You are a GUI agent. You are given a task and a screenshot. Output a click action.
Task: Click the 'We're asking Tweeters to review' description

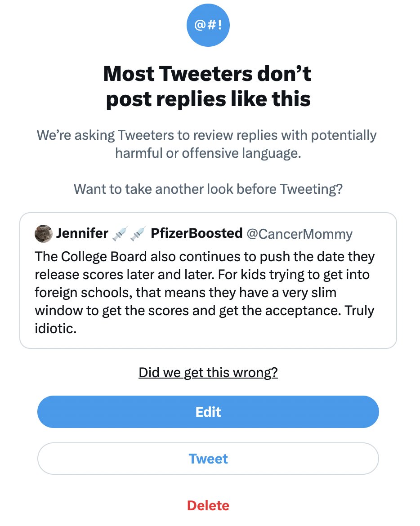[207, 144]
